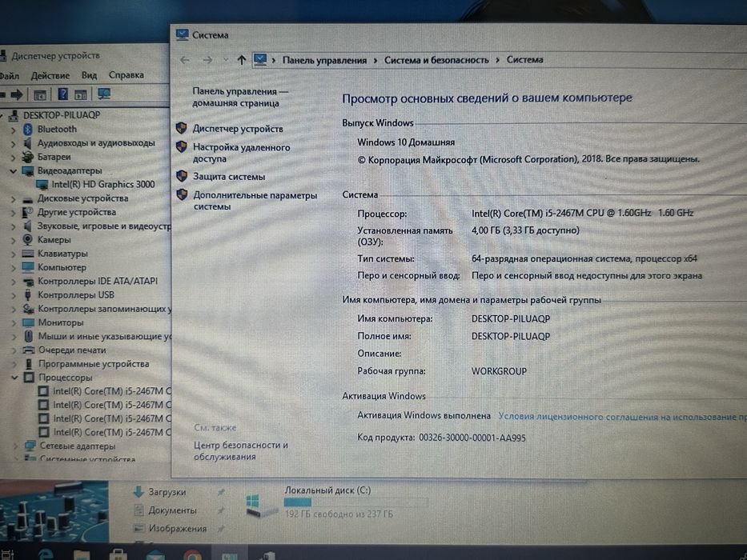
Task: Open the recent locations dropdown in System window
Action: tap(225, 60)
